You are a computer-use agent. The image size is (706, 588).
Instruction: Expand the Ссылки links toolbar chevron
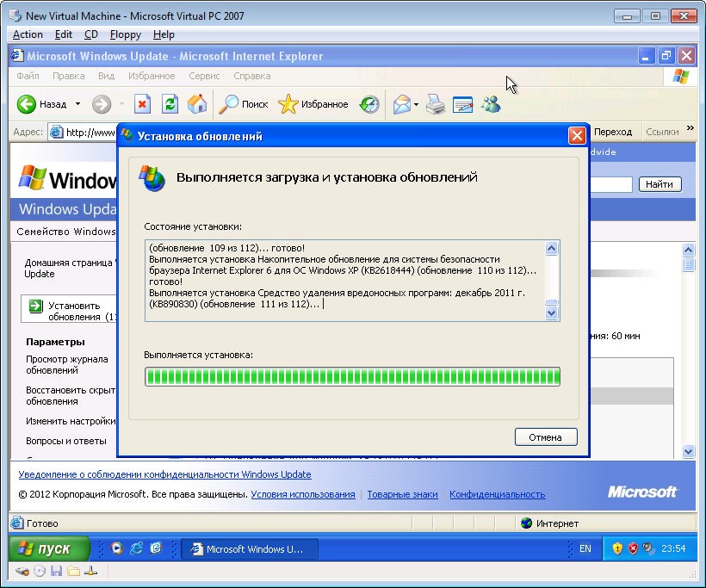689,132
